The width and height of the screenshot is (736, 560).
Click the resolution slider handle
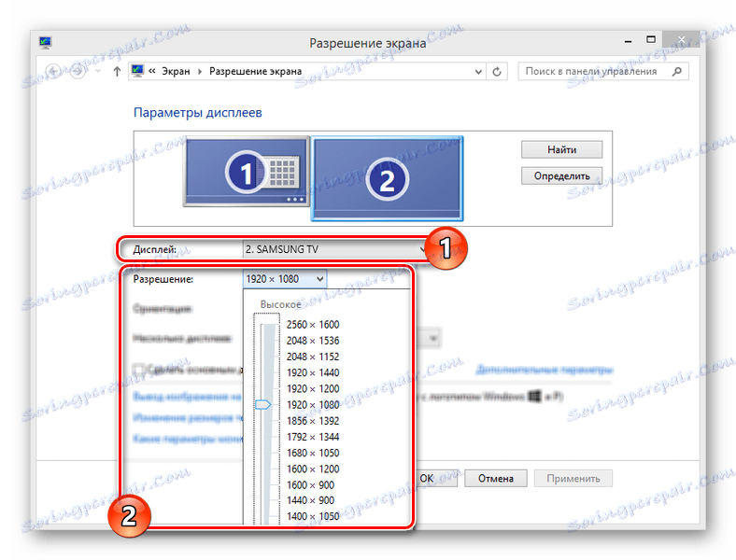(x=262, y=404)
